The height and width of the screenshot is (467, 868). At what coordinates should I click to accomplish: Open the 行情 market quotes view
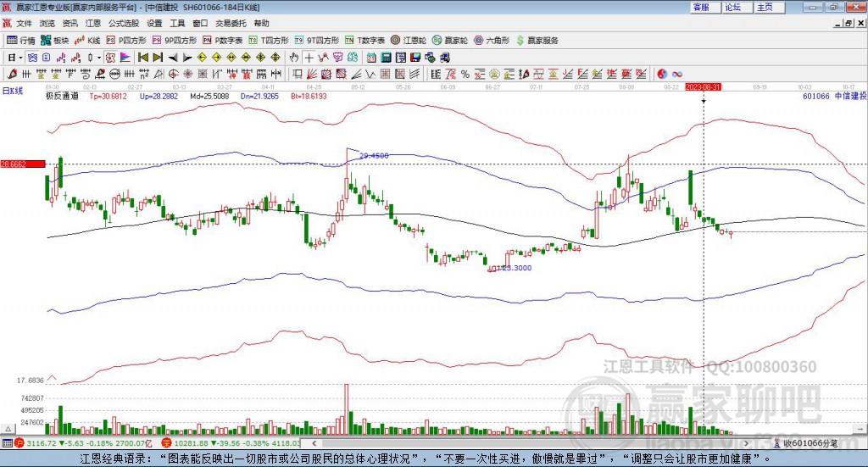(x=20, y=41)
